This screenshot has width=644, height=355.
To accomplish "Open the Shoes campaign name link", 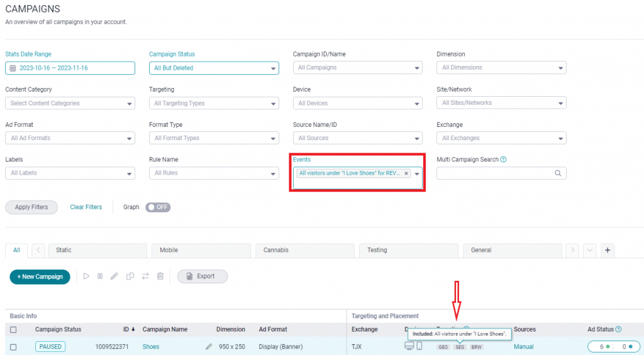I will [151, 347].
